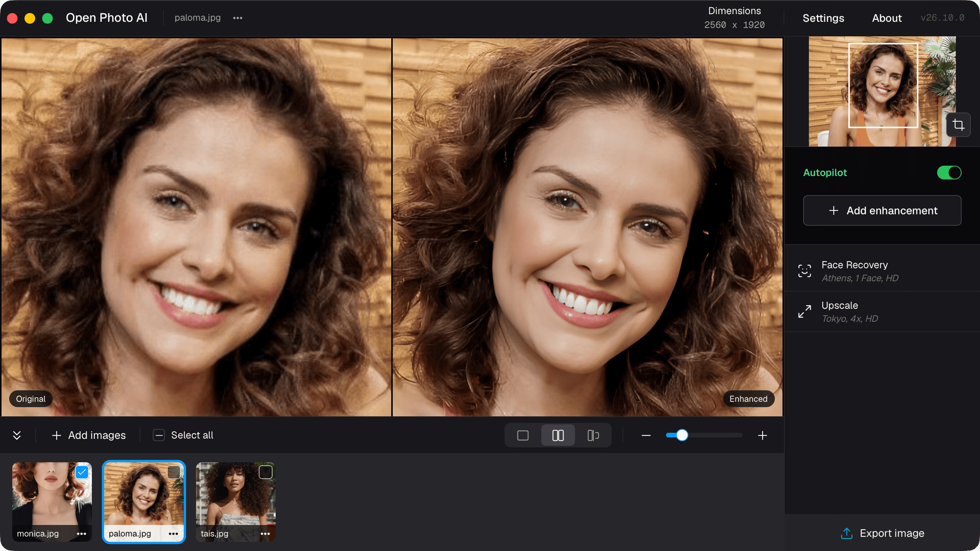The height and width of the screenshot is (551, 980).
Task: Click the navigator preview viewport rectangle
Action: click(x=883, y=86)
